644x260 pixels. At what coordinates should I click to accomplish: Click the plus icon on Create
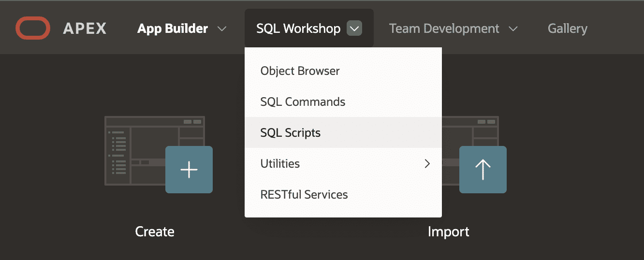pyautogui.click(x=189, y=170)
